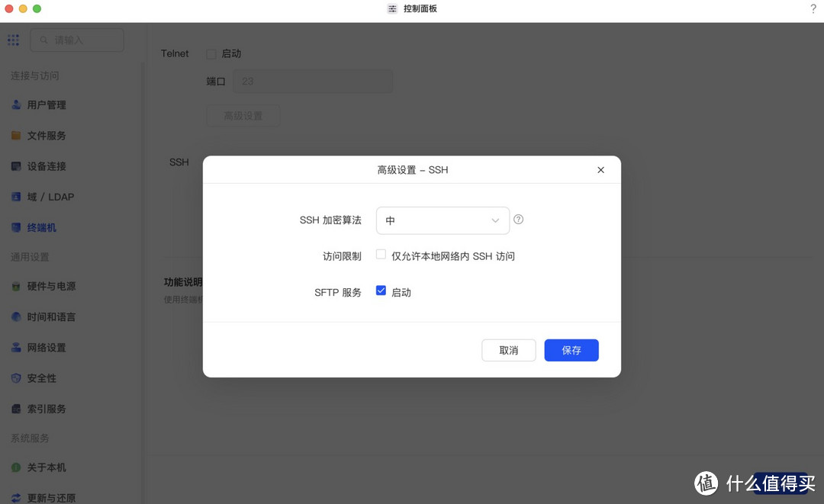Screen dimensions: 824x504
Task: Click the 通用设置 section header
Action: (x=30, y=257)
